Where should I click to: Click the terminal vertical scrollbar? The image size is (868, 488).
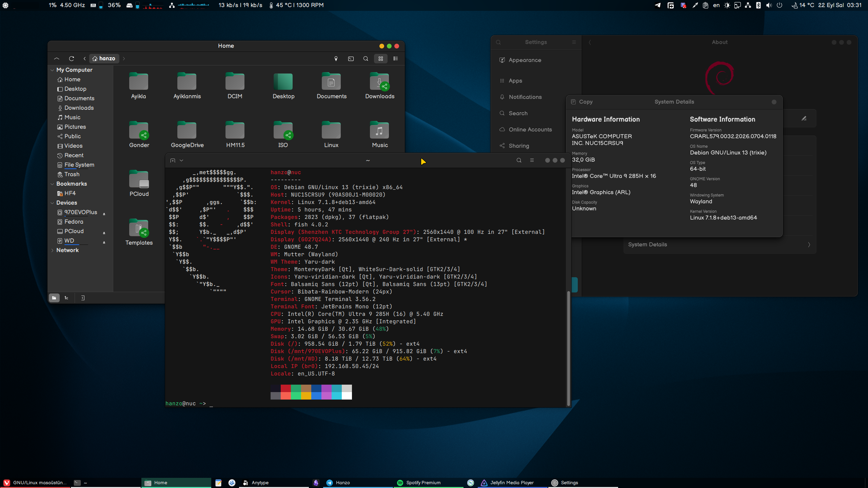tap(568, 348)
